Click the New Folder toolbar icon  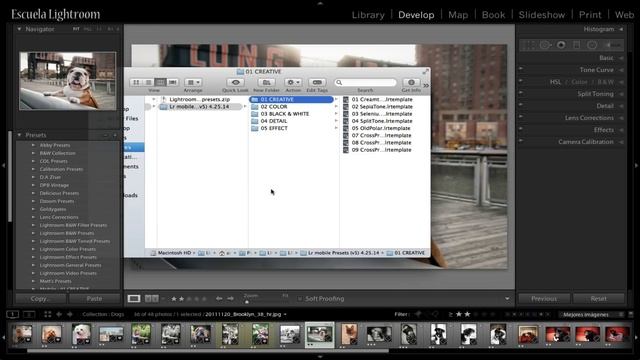(266, 82)
